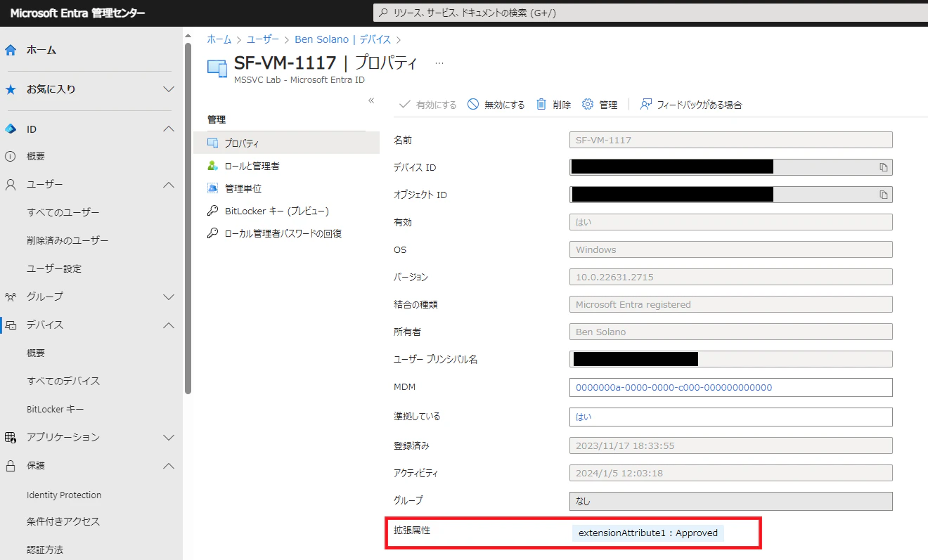Viewport: 928px width, 560px height.
Task: Open すべてのユーザー in sidebar
Action: coord(63,213)
